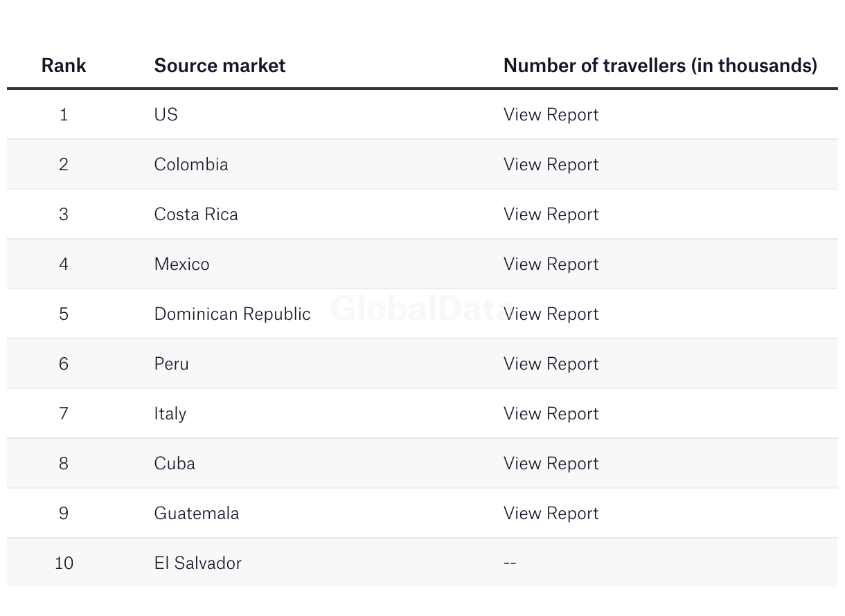View the Dominican Republic report link
This screenshot has height=616, width=845.
pos(551,314)
